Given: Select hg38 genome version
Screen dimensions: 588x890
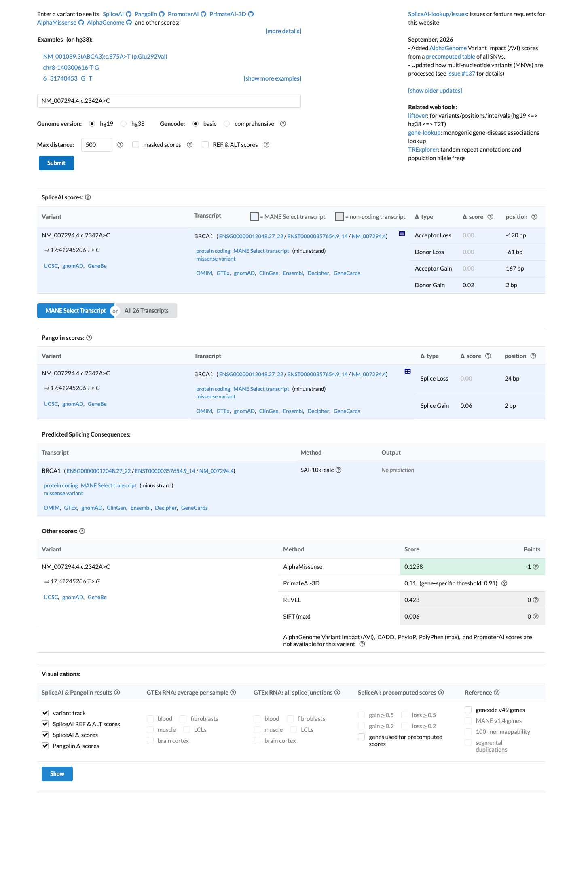Looking at the screenshot, I should tap(123, 124).
